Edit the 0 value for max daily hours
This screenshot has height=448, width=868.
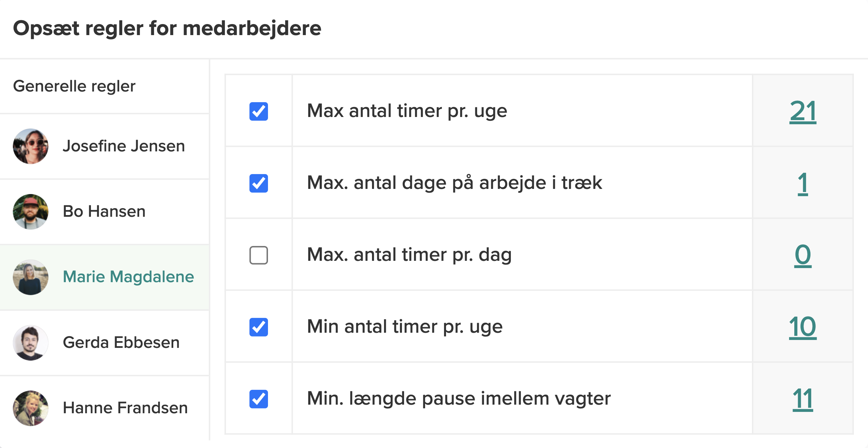(804, 255)
